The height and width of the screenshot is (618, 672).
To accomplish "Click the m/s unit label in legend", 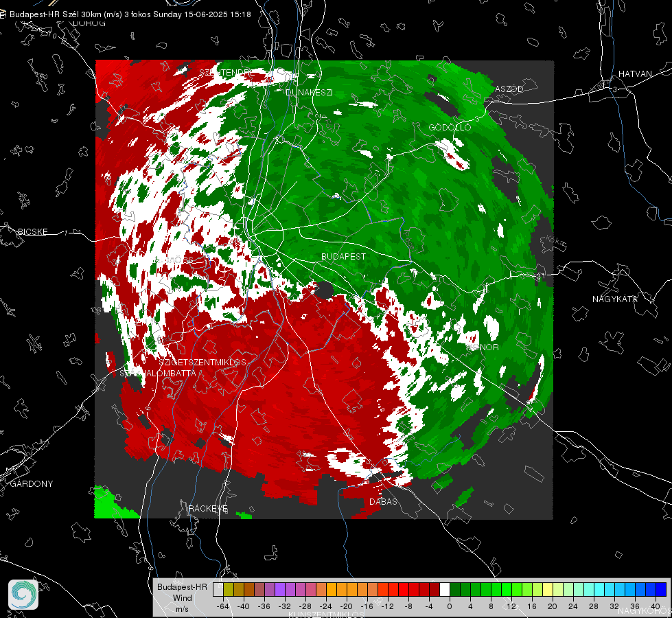I will (x=182, y=608).
